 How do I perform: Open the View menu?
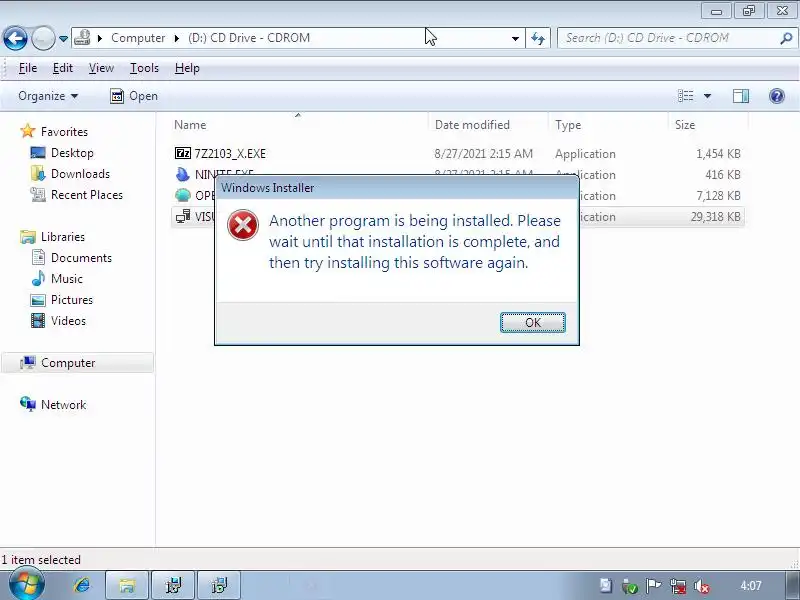pos(101,68)
